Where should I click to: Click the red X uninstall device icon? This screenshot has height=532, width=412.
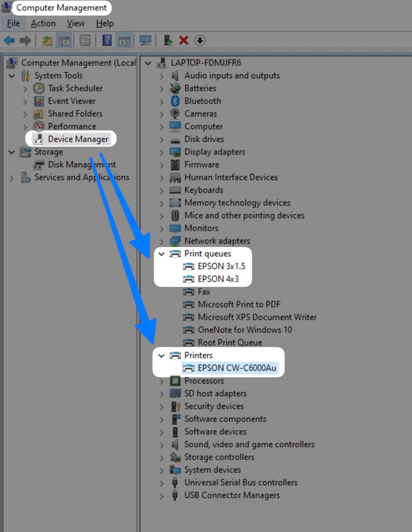pos(183,41)
